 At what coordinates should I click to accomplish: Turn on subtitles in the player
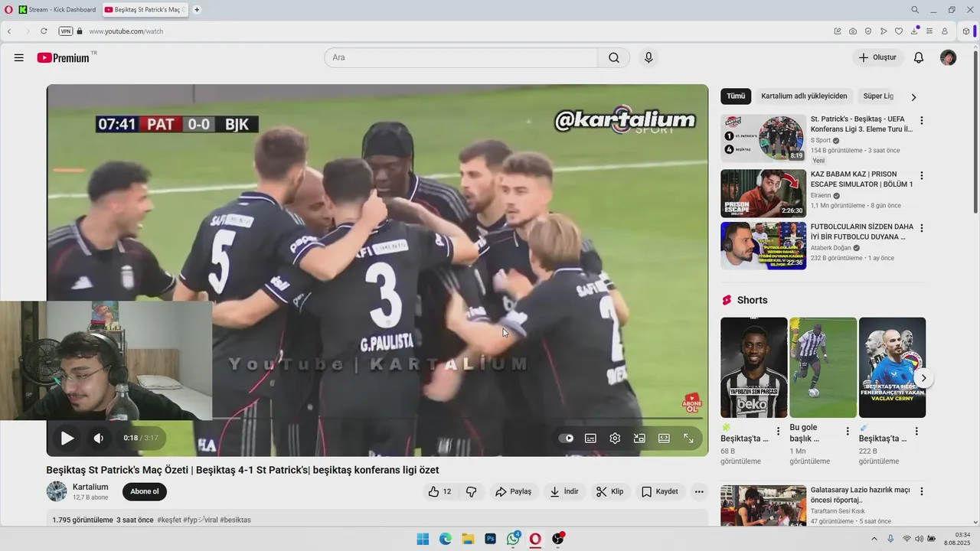590,439
